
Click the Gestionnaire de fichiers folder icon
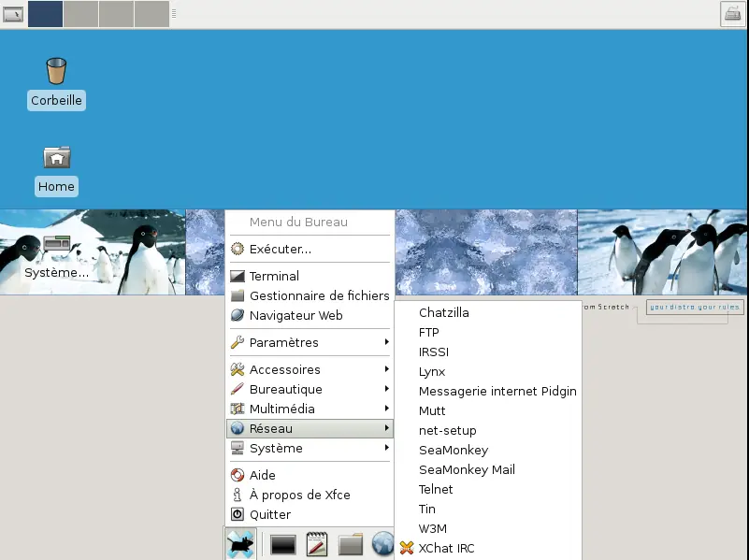[238, 295]
